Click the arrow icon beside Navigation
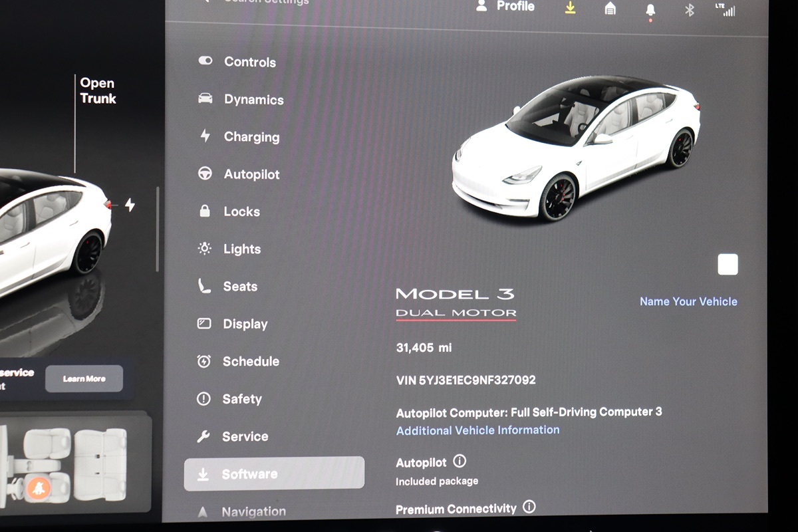The image size is (798, 532). [203, 512]
